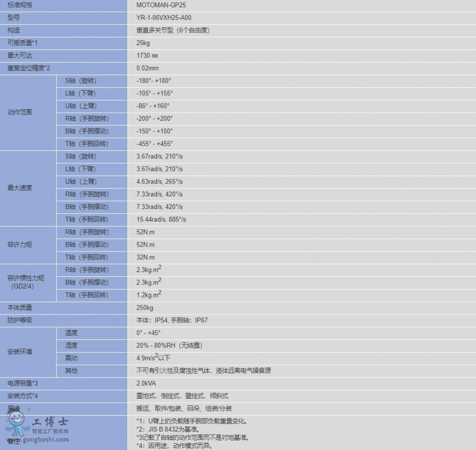Click the 标准规格 header label

pyautogui.click(x=20, y=5)
